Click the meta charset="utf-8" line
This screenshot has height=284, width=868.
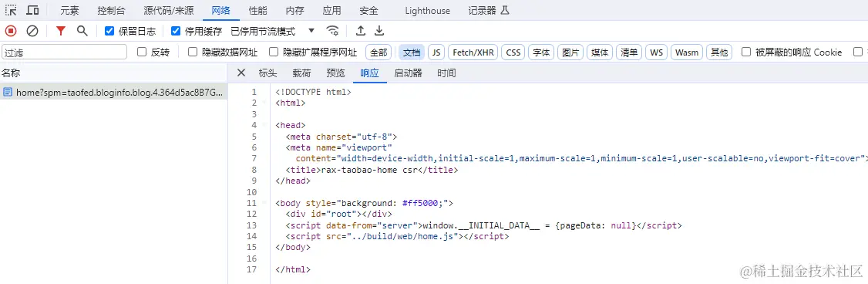[x=341, y=137]
